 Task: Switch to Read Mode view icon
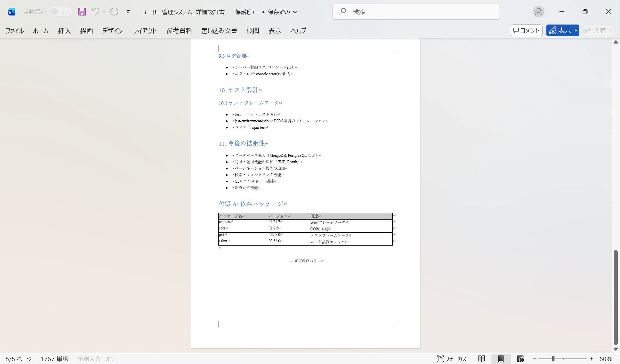pyautogui.click(x=481, y=359)
